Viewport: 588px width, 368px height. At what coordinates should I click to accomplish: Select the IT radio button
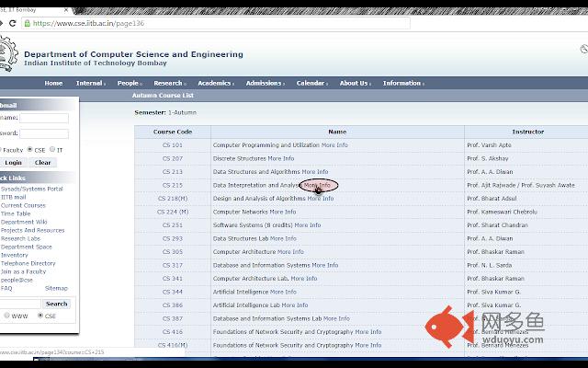coord(52,149)
